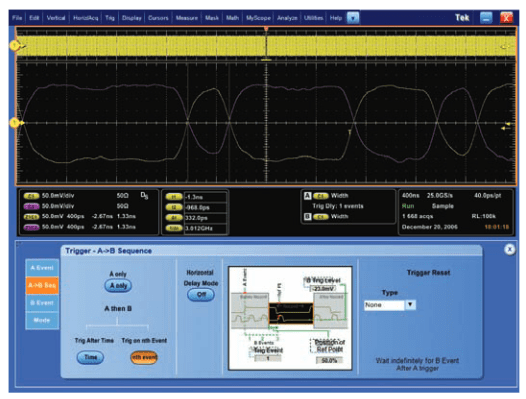The image size is (526, 399).
Task: Click the yellow zoom badge in 400ps row
Action: [31, 217]
